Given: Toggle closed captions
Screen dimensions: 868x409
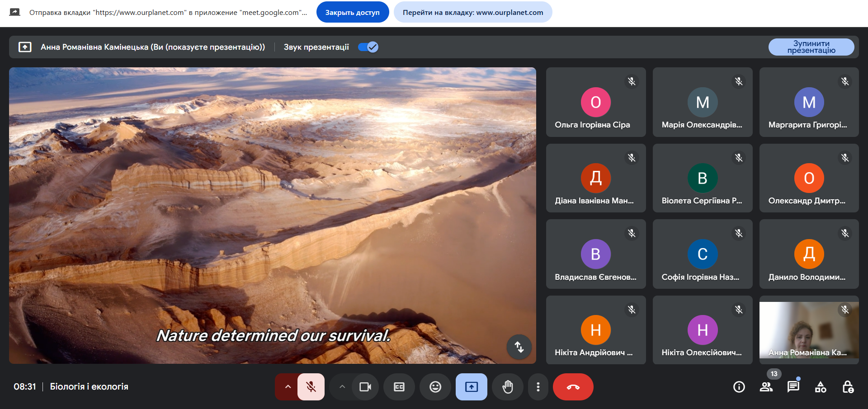Looking at the screenshot, I should tap(399, 387).
